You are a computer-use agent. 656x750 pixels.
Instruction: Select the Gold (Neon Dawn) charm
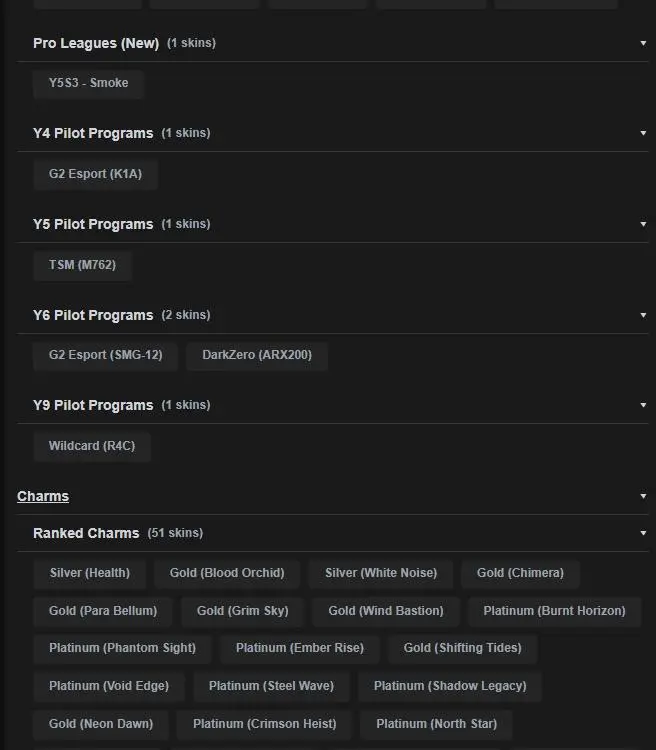point(101,724)
